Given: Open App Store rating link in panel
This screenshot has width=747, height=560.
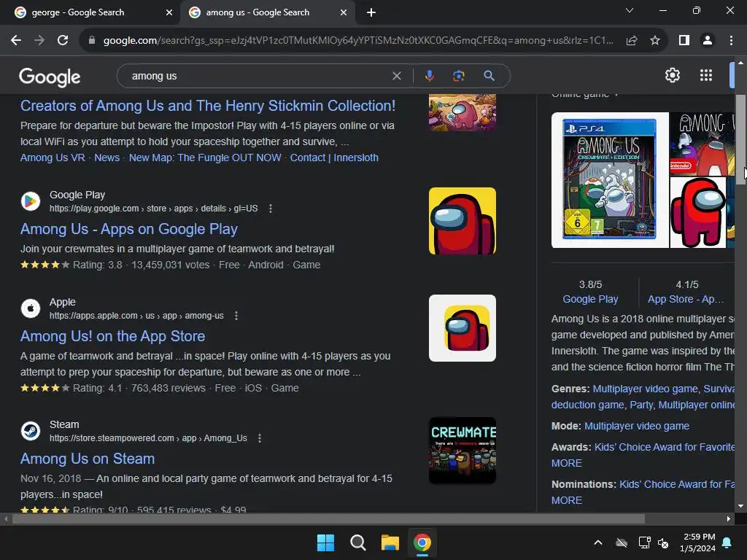Looking at the screenshot, I should pos(686,299).
